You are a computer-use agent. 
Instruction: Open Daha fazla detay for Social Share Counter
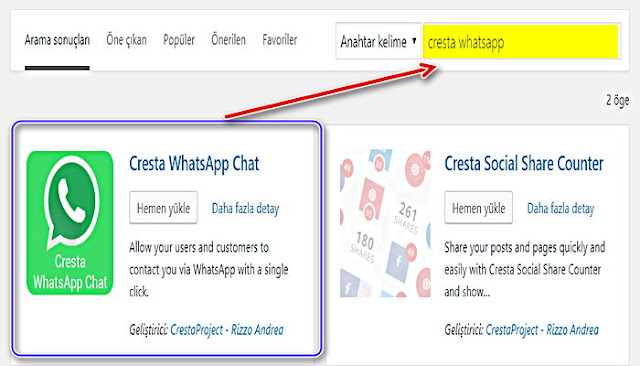tap(560, 209)
